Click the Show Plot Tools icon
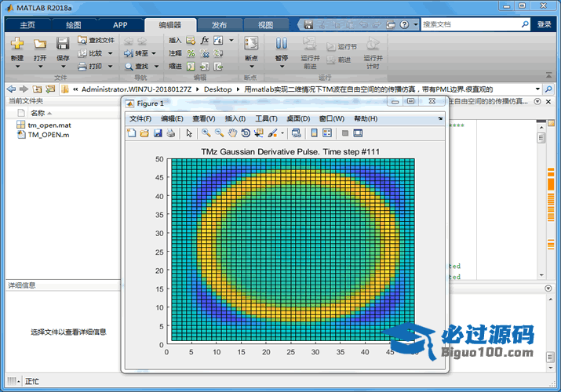Viewport: 561px width, 392px height. coord(358,133)
